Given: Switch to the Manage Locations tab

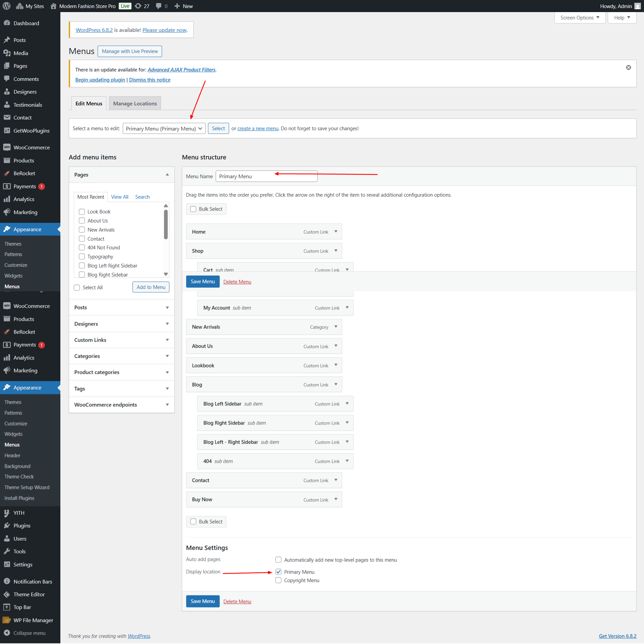Looking at the screenshot, I should (x=135, y=103).
